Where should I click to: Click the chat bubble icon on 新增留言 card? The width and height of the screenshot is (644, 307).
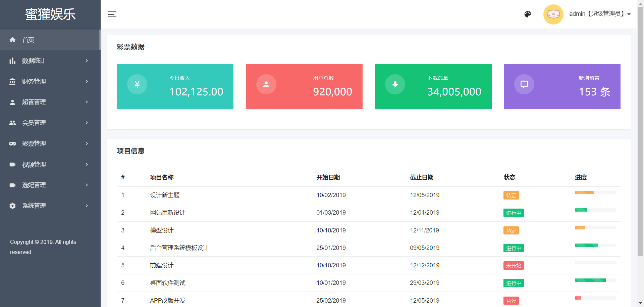524,84
